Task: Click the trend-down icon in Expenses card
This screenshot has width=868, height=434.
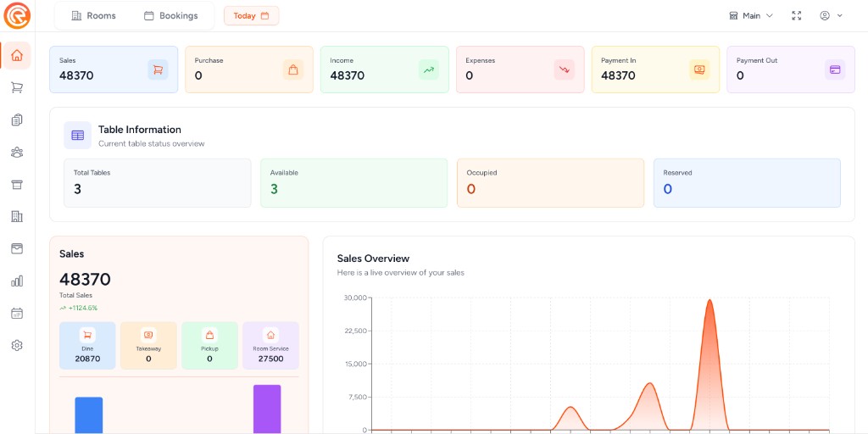Action: pyautogui.click(x=564, y=70)
